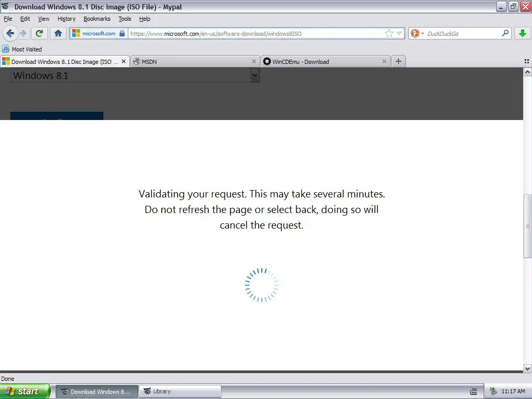Select the Download Windows 8.1 Disc Image tab
The height and width of the screenshot is (399, 532).
pos(64,61)
